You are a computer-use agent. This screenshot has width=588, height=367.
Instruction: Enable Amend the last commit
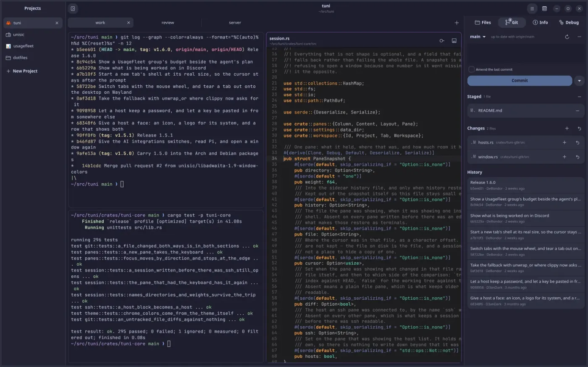pos(472,69)
